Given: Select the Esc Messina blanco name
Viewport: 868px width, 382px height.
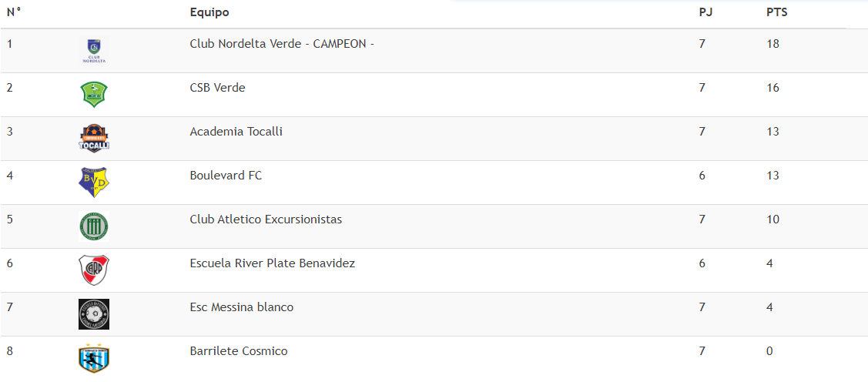Looking at the screenshot, I should [241, 307].
